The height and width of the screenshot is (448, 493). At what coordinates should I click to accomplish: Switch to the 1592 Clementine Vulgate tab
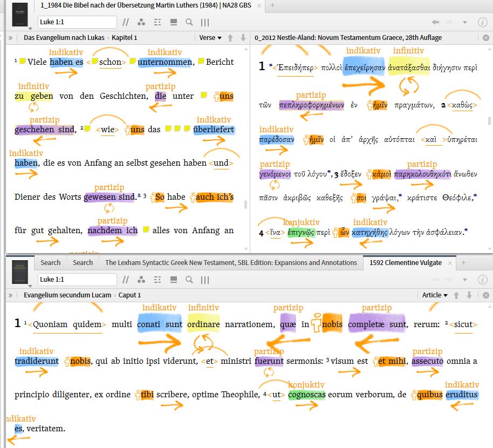tap(406, 263)
